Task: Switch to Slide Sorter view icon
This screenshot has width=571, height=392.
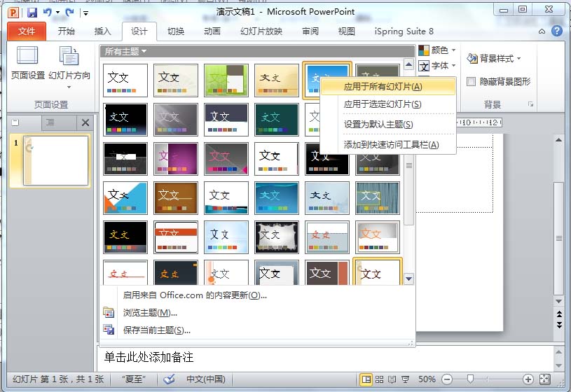Action: [x=379, y=379]
